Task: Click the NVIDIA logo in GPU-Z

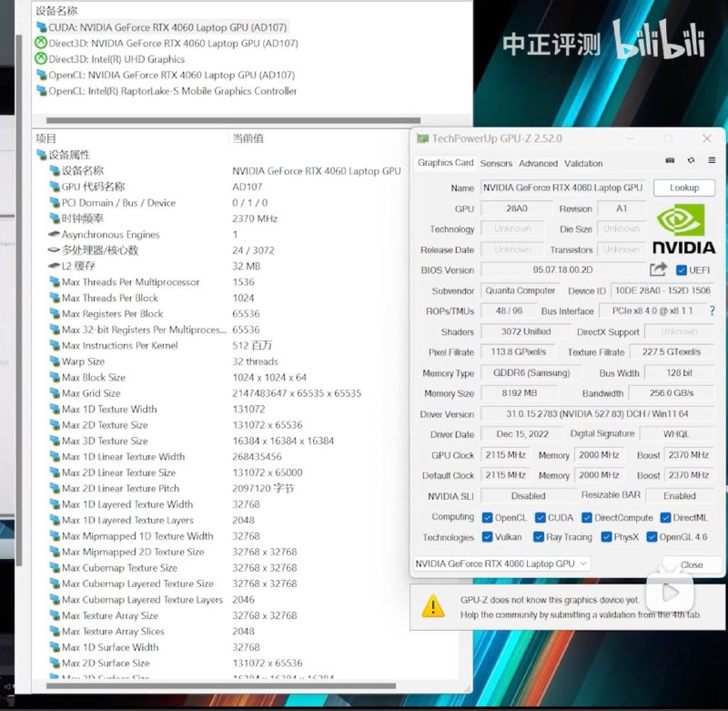Action: [684, 229]
